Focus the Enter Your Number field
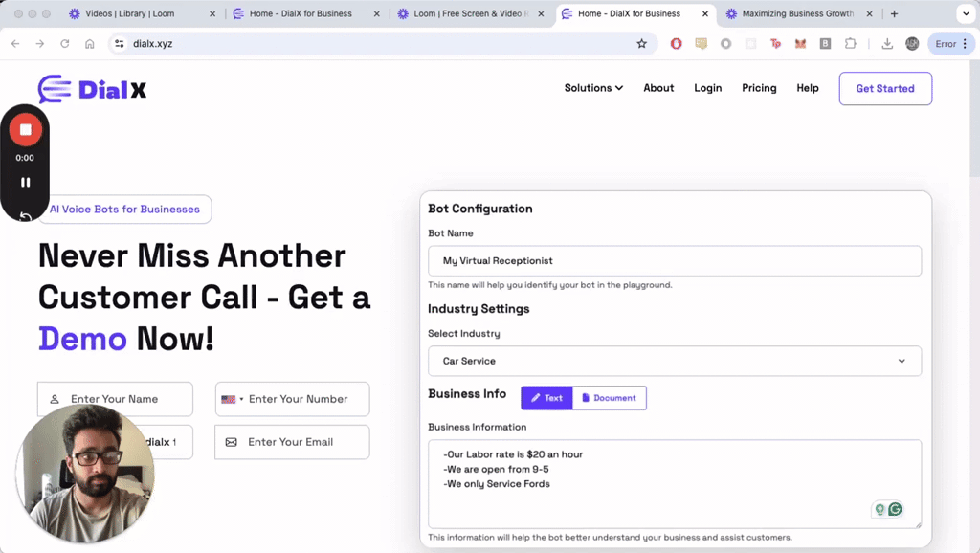Image resolution: width=980 pixels, height=553 pixels. click(293, 399)
